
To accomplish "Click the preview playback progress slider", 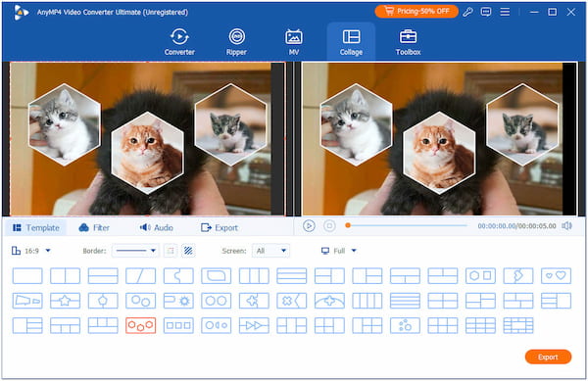I will [407, 225].
